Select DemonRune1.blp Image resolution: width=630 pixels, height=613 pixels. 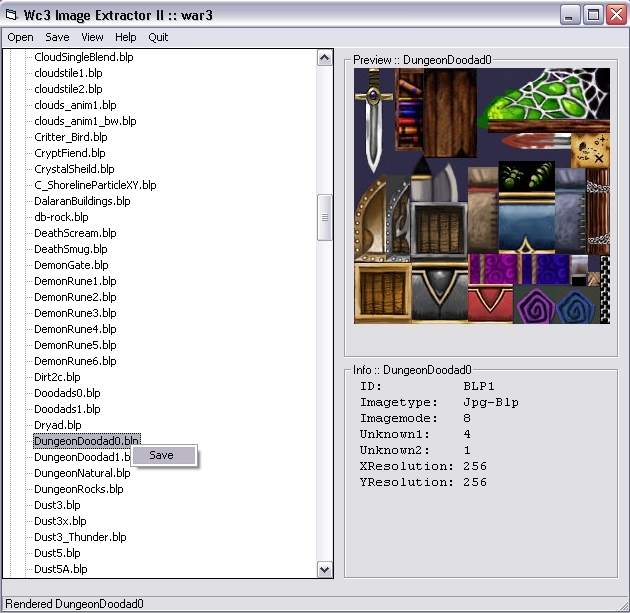pyautogui.click(x=75, y=281)
